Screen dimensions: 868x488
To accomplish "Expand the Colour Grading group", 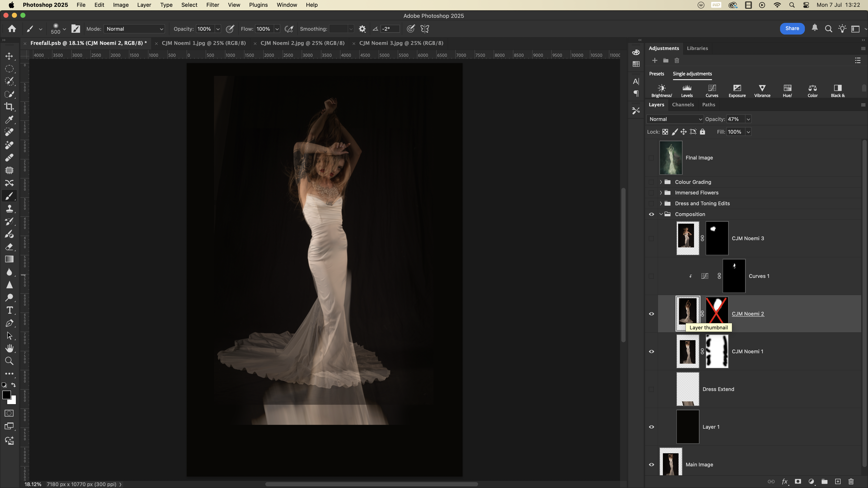I will pos(661,182).
